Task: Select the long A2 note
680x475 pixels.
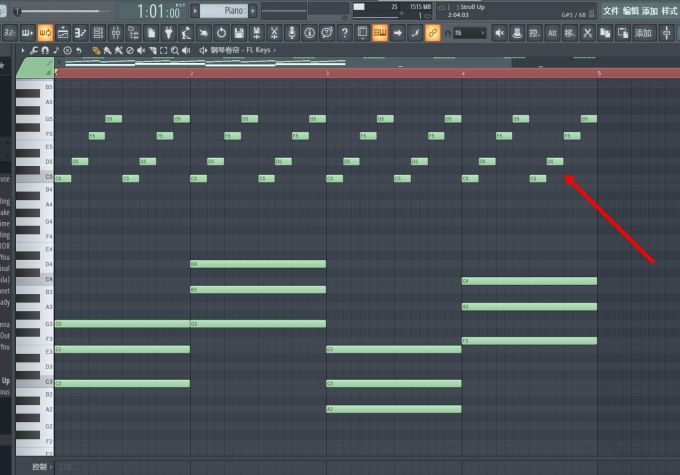Action: click(x=394, y=409)
